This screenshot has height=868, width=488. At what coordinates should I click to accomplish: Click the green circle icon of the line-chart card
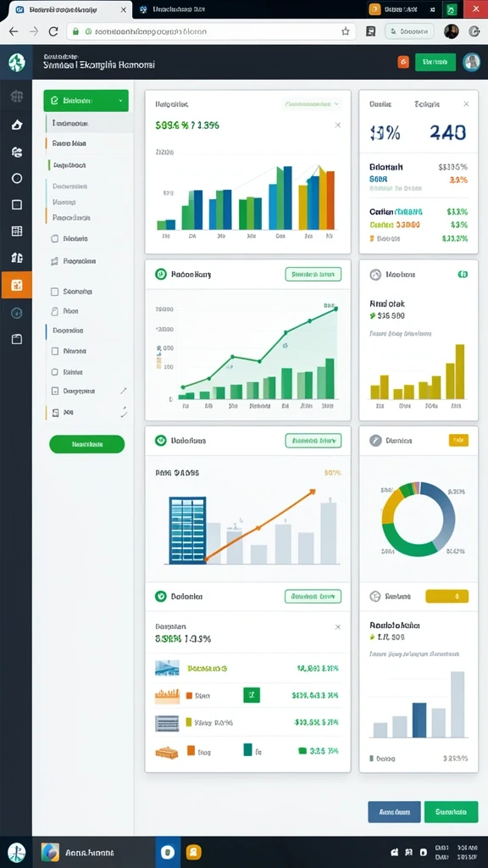tap(160, 274)
